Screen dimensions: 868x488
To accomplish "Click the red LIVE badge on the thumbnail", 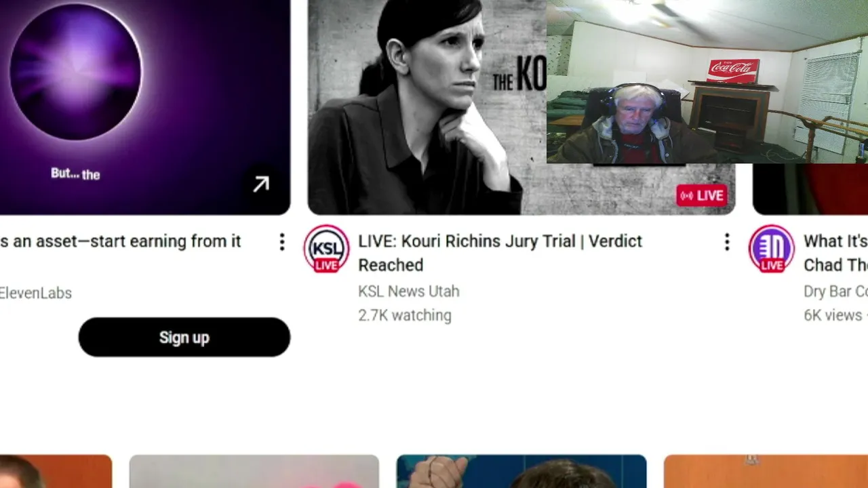I will coord(702,196).
